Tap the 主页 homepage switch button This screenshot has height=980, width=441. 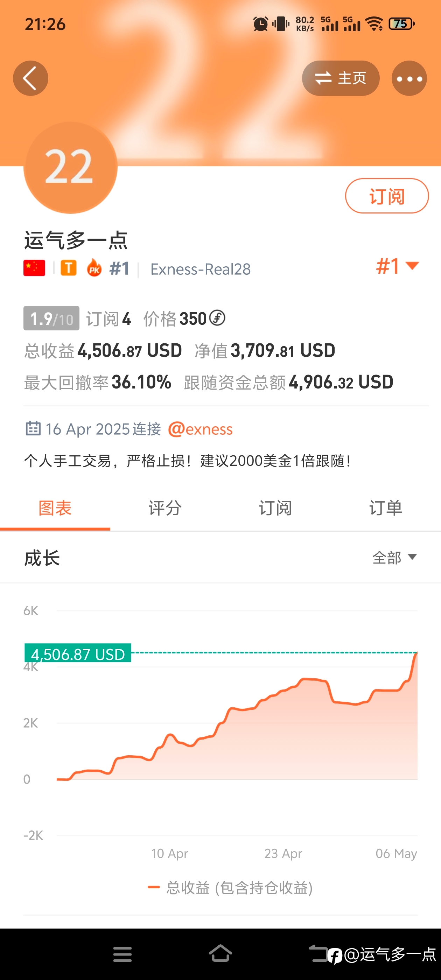pos(341,78)
